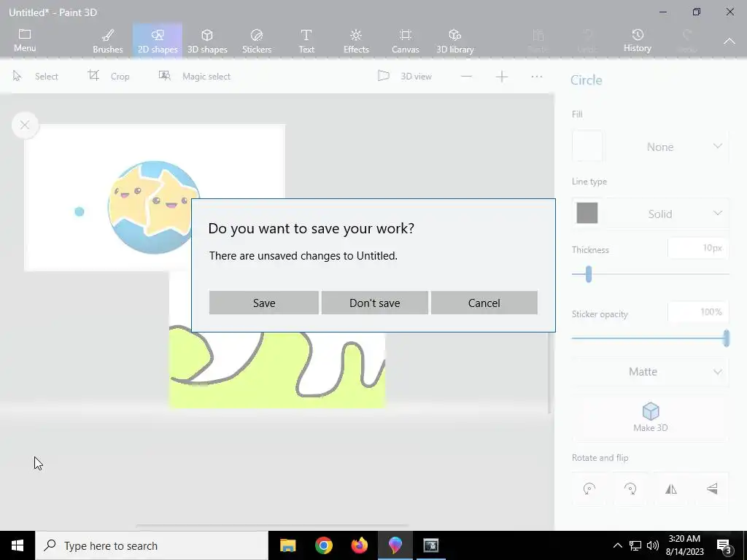Open the History panel
This screenshot has height=560, width=747.
637,41
